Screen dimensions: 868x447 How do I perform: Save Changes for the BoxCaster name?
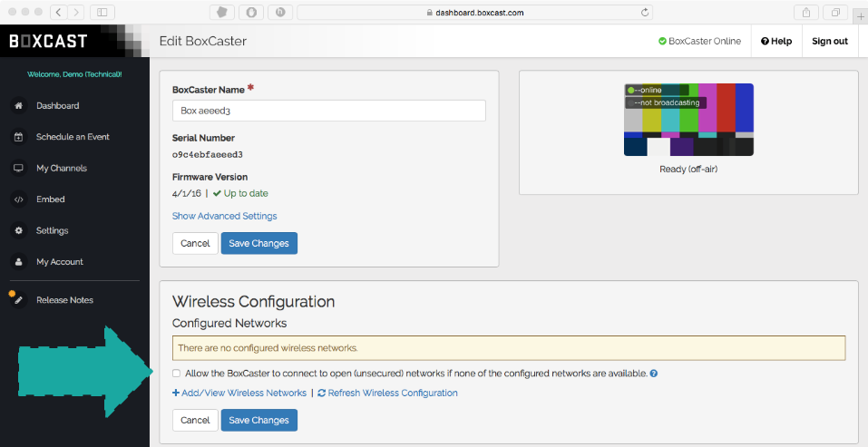coord(258,243)
